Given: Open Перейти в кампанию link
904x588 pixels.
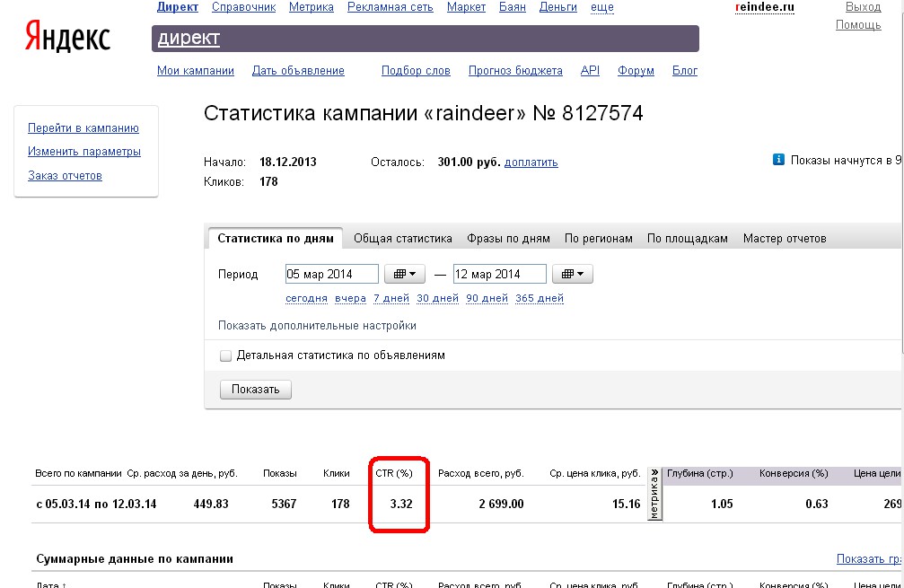Looking at the screenshot, I should pos(83,128).
